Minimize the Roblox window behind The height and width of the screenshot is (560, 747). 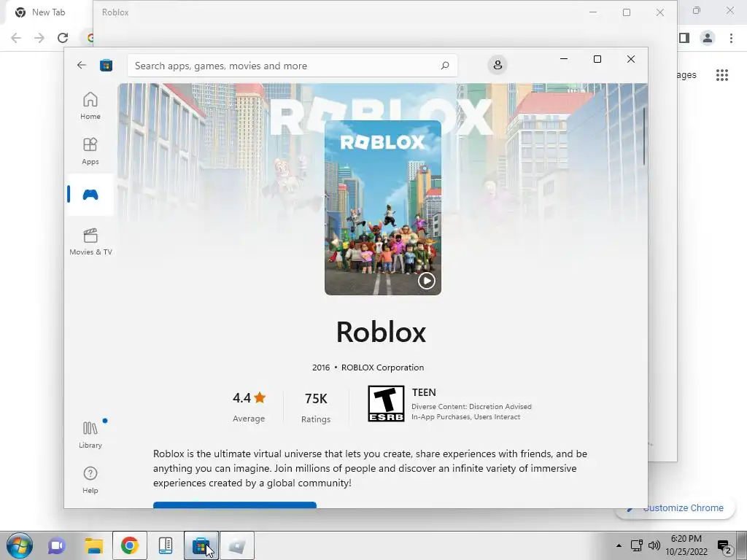[593, 13]
